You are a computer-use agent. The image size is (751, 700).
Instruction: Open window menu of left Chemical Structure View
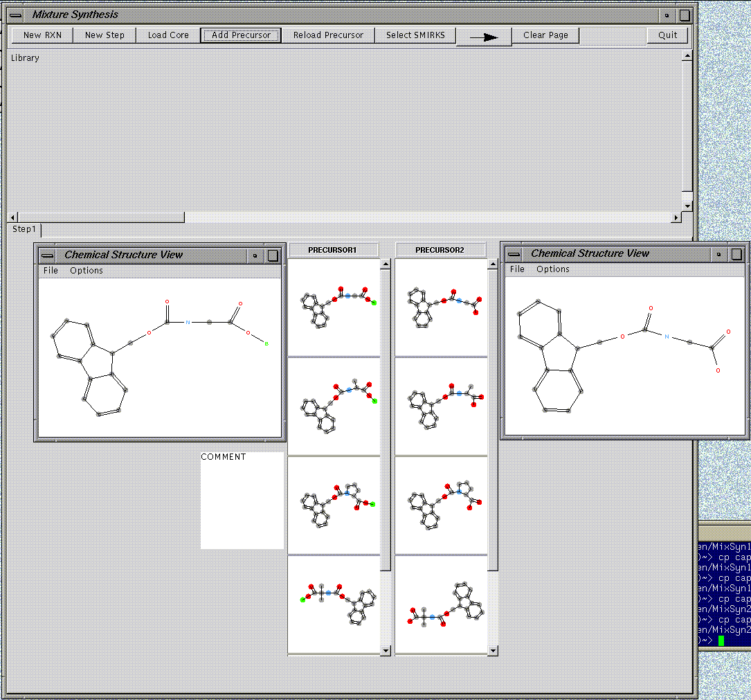[x=48, y=255]
